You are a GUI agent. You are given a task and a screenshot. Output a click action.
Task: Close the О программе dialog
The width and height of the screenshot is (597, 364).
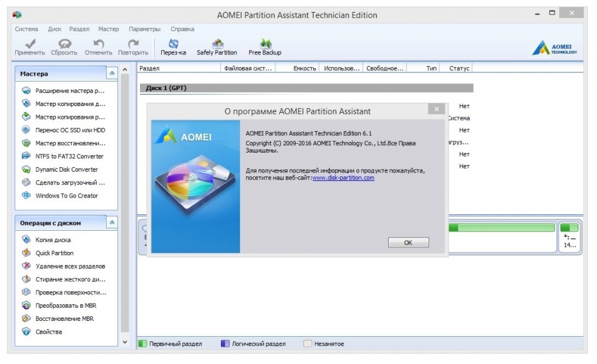pyautogui.click(x=436, y=109)
